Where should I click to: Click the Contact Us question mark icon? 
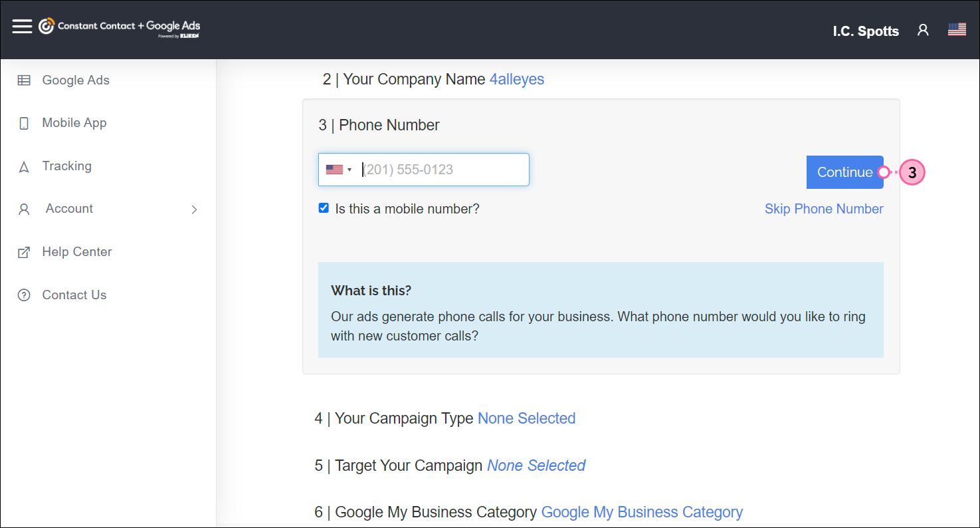tap(24, 295)
